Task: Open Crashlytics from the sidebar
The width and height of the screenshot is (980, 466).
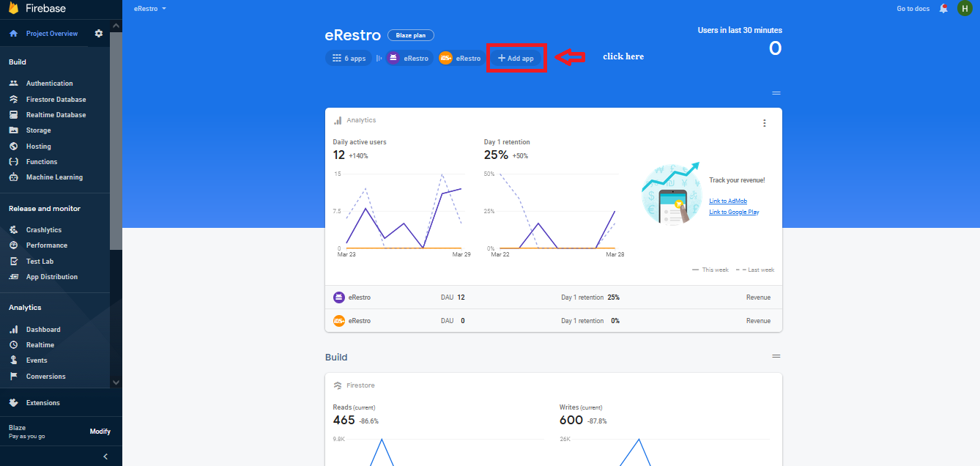Action: coord(43,230)
